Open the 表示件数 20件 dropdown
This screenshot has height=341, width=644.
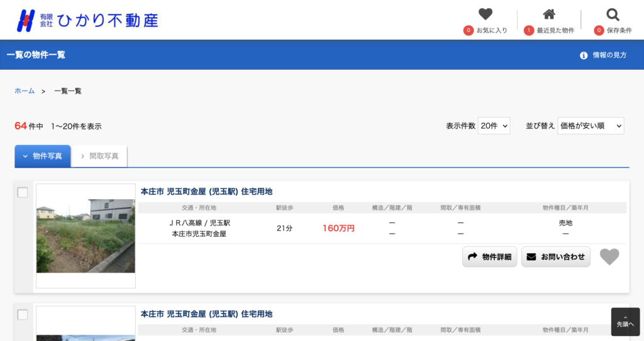point(494,126)
